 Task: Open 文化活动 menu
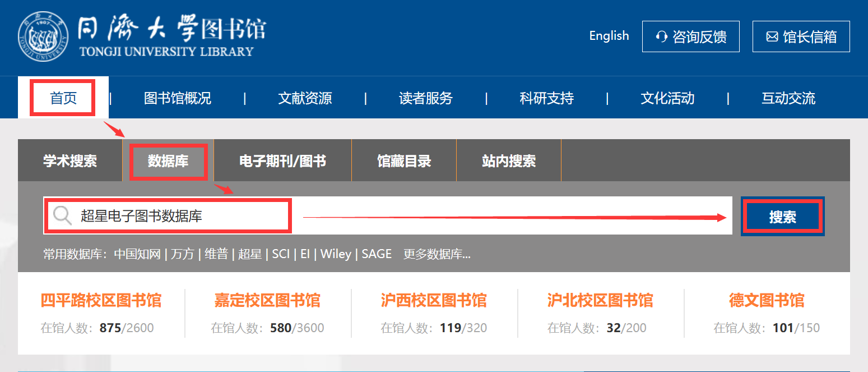[668, 98]
